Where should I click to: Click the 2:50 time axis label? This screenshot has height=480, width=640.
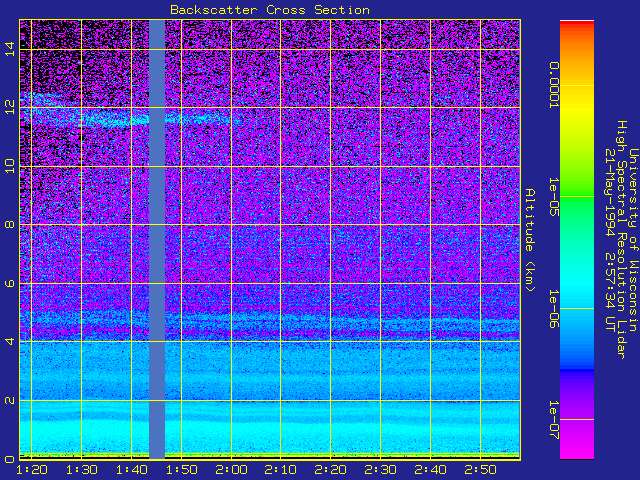(x=480, y=470)
